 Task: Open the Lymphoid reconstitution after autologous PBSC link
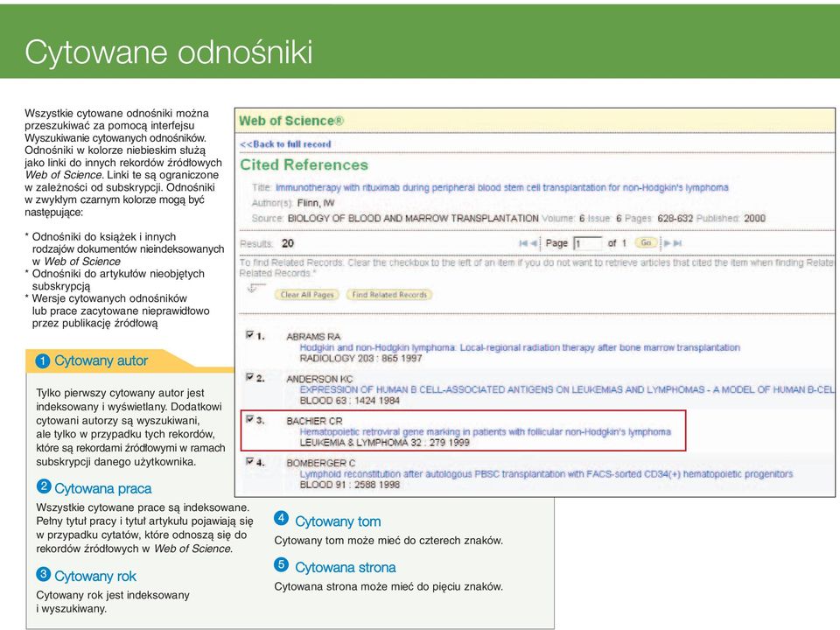(546, 474)
